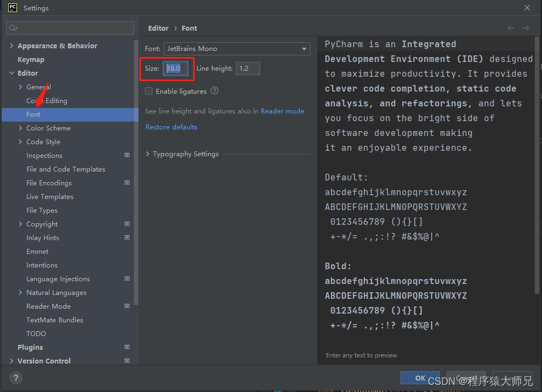Expand the Color Scheme subsection
This screenshot has width=542, height=392.
pyautogui.click(x=20, y=128)
